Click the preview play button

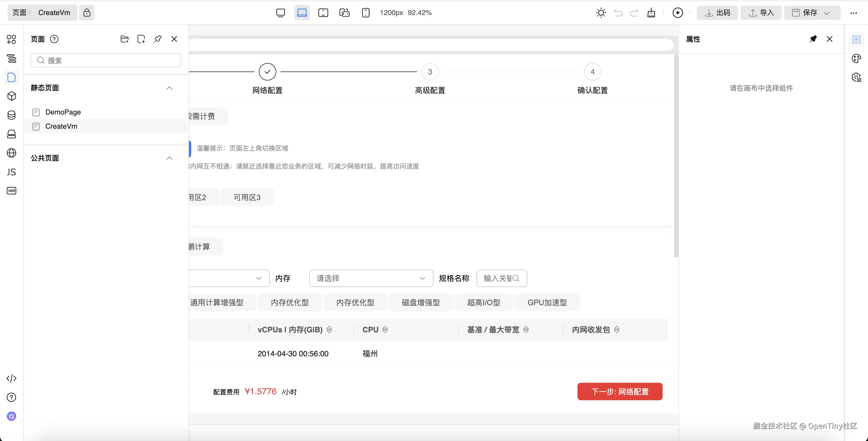pos(677,13)
